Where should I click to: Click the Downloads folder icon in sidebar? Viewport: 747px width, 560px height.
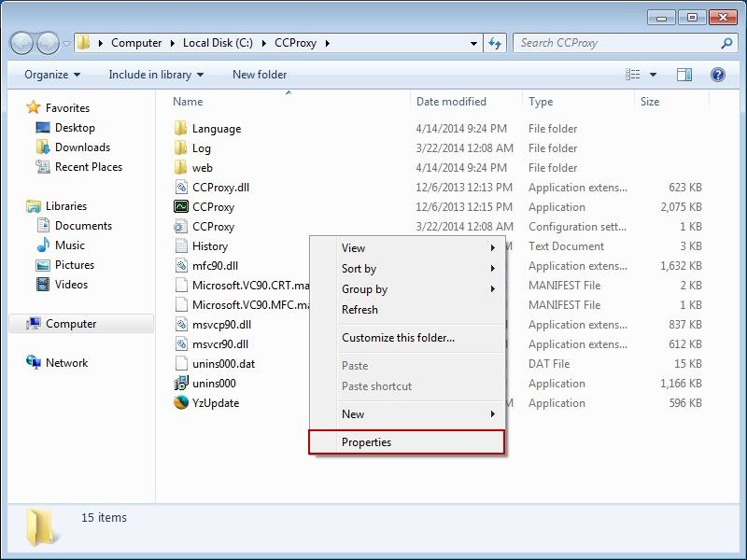click(43, 147)
